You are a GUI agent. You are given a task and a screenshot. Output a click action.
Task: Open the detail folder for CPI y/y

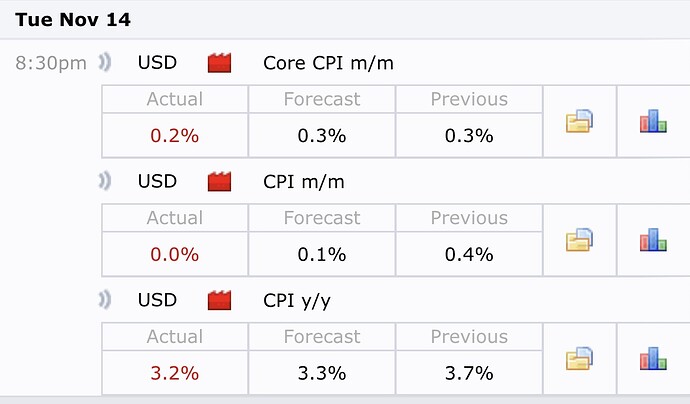click(x=580, y=359)
